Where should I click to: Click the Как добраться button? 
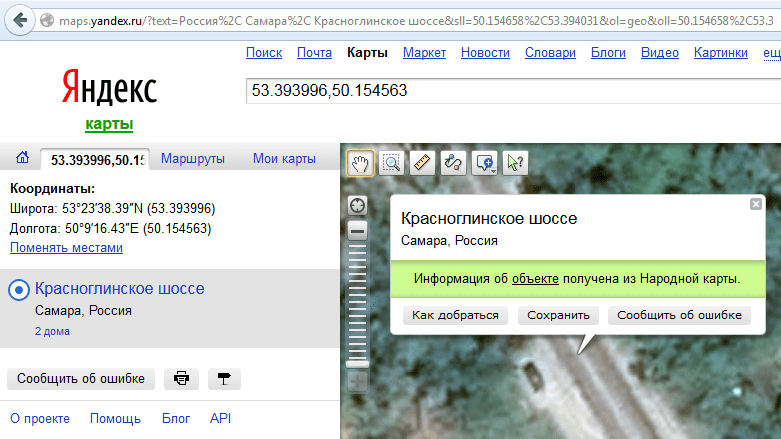(x=455, y=315)
